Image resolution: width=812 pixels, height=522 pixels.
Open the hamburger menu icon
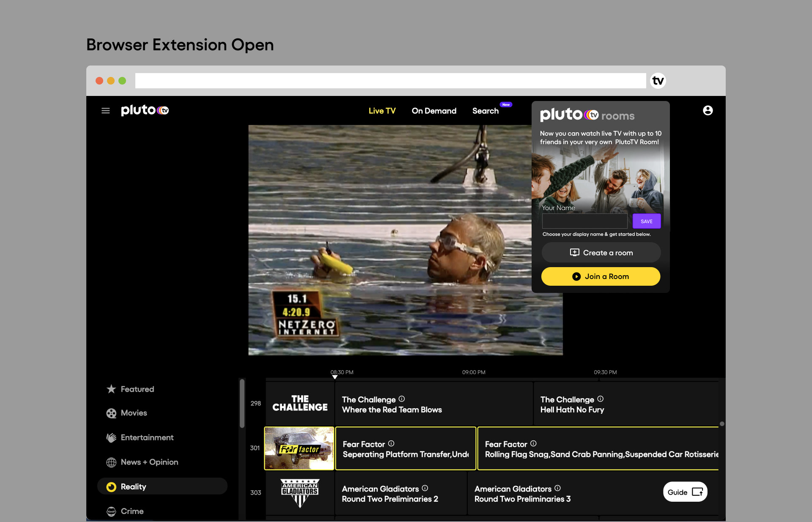(x=106, y=111)
